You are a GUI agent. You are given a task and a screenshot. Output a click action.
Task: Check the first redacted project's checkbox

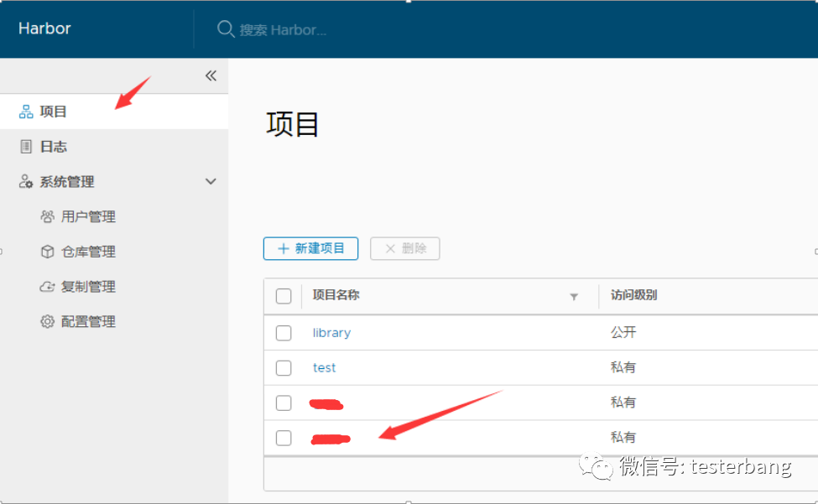(284, 403)
